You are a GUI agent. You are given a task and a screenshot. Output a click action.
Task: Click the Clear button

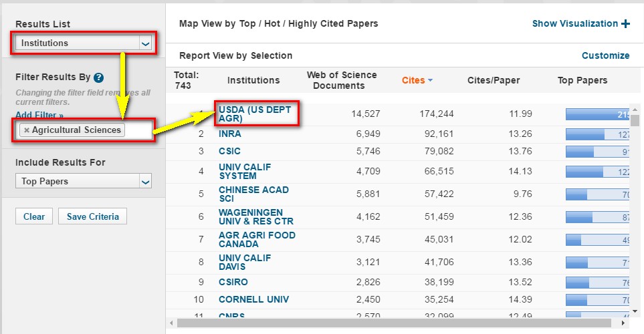pyautogui.click(x=34, y=216)
